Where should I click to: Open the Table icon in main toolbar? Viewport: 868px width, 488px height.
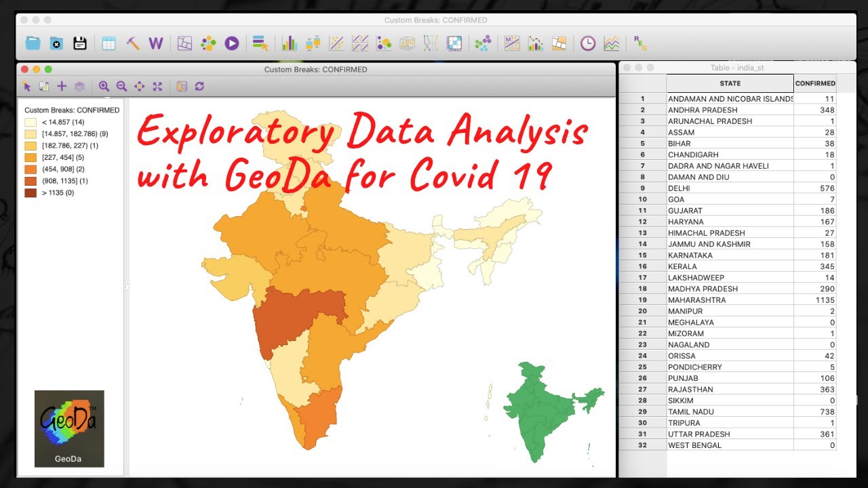[x=108, y=43]
